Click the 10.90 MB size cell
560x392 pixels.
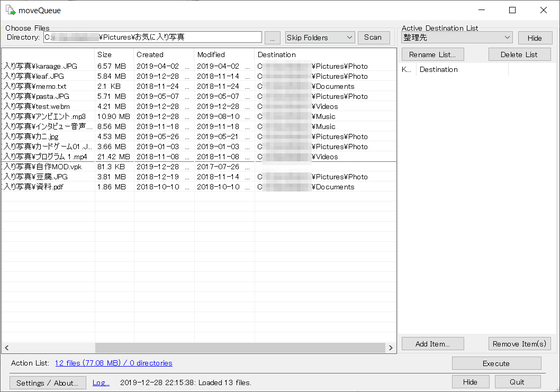point(114,116)
